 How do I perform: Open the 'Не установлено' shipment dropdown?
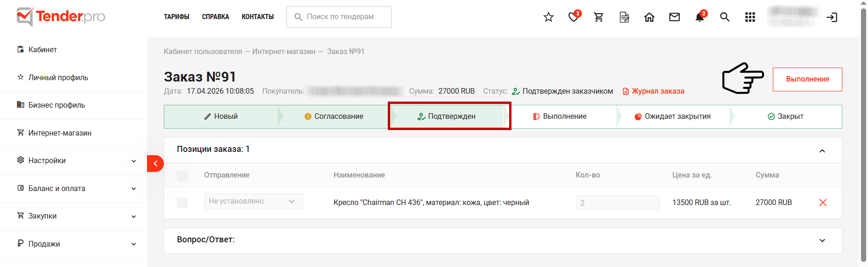253,201
